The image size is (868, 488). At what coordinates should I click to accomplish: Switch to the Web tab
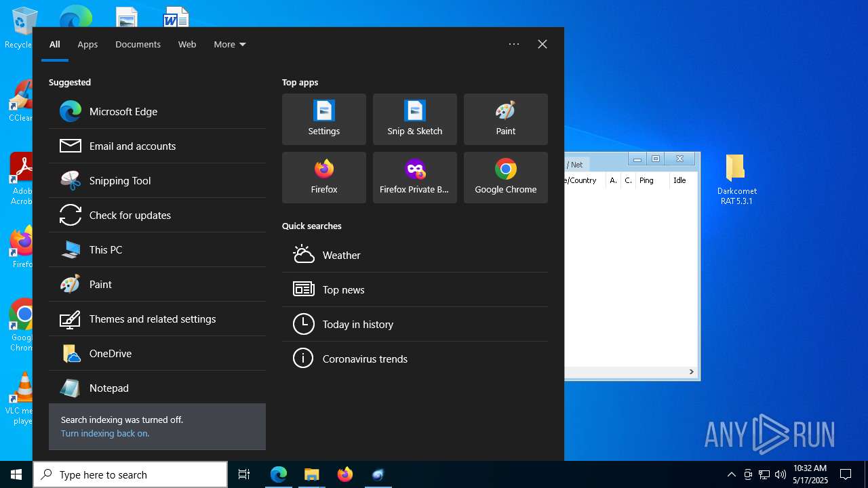[x=187, y=44]
